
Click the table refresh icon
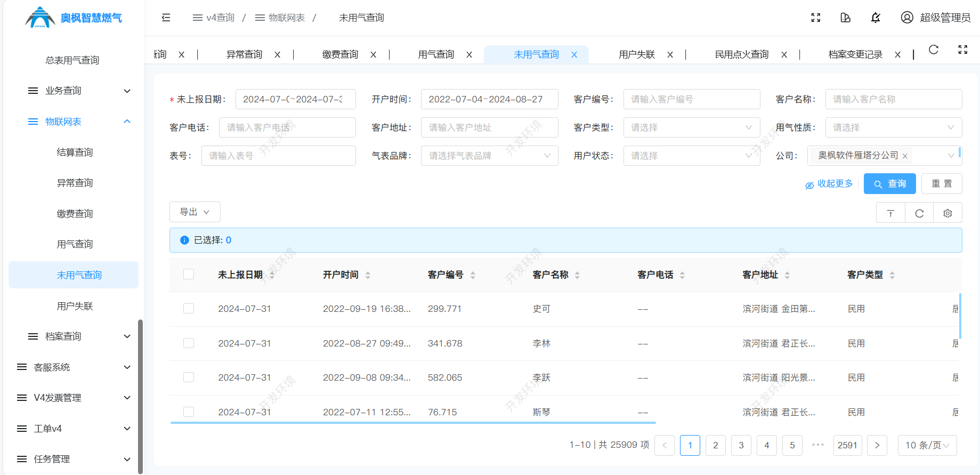click(919, 213)
